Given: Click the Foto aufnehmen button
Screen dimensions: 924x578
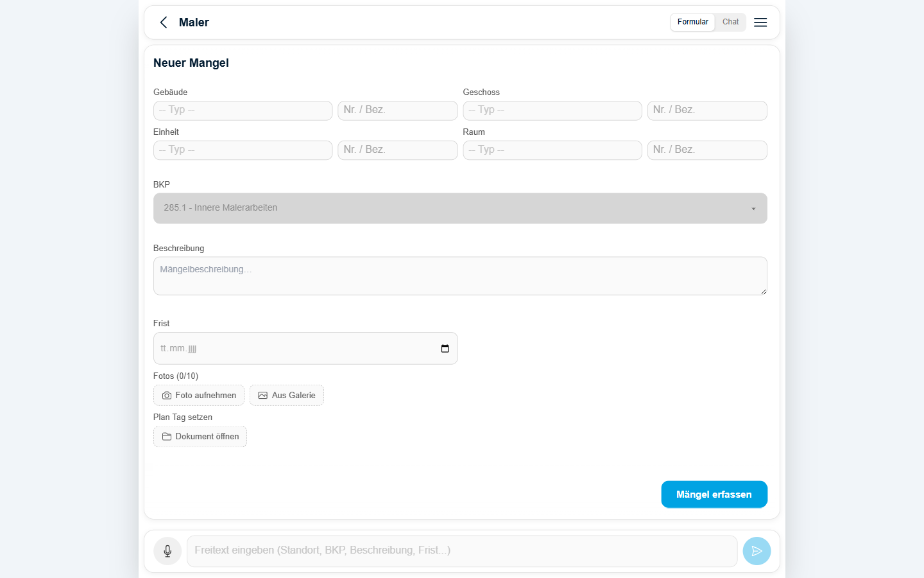Looking at the screenshot, I should pos(199,396).
